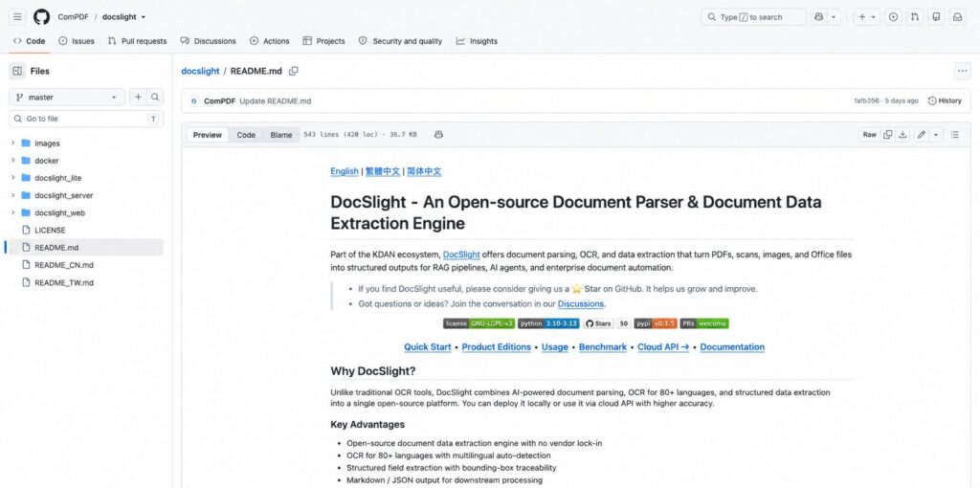Click the Raw button

point(869,134)
